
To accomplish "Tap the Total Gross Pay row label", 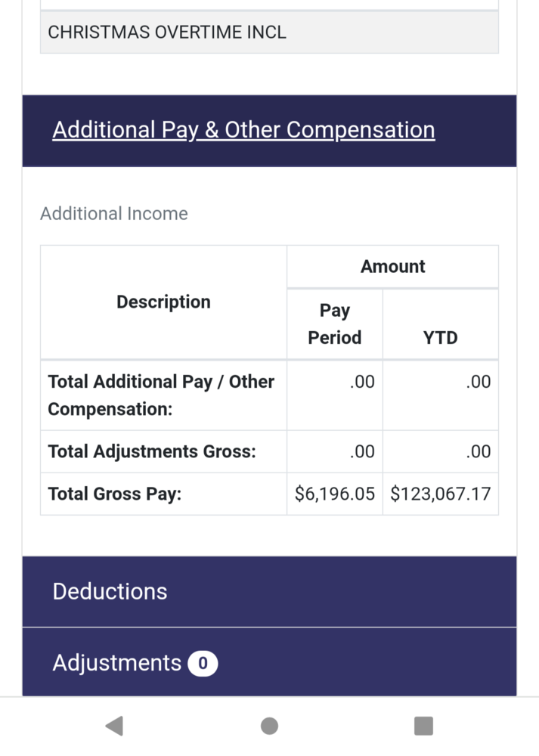I will point(115,494).
